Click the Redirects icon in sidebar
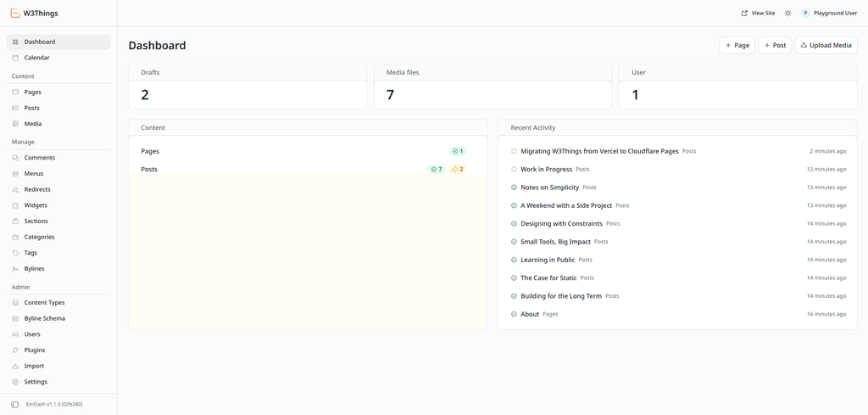Screen dimensions: 868x415 pyautogui.click(x=15, y=189)
